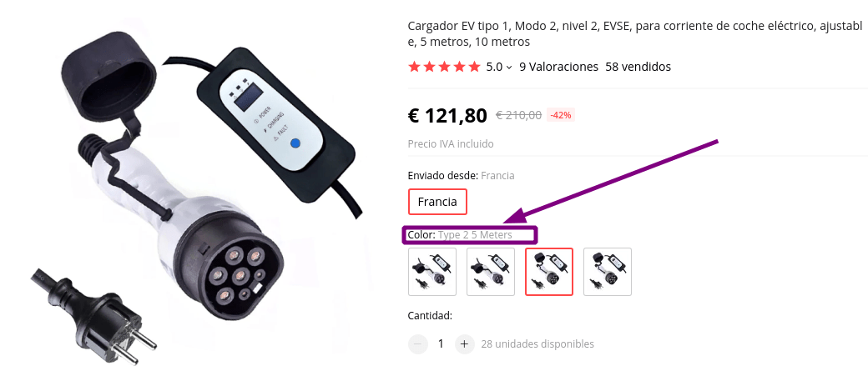The width and height of the screenshot is (868, 371).
Task: Decrease quantity with the minus icon
Action: coord(418,344)
